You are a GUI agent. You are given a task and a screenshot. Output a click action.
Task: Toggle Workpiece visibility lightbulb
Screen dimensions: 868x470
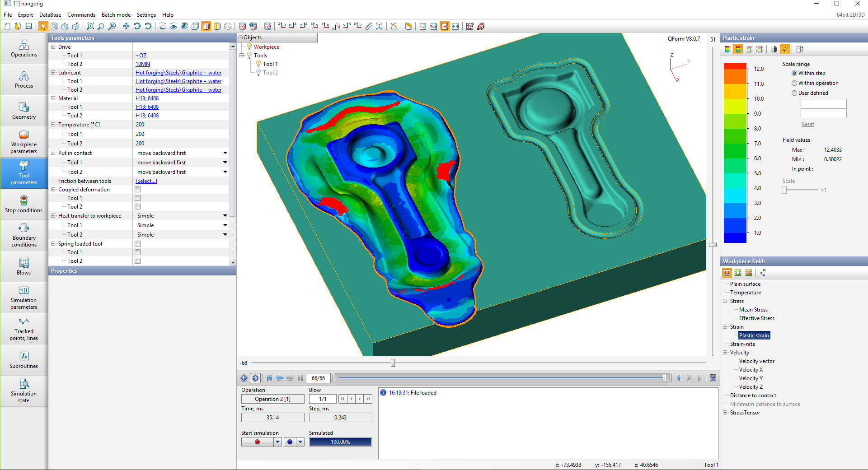[249, 47]
